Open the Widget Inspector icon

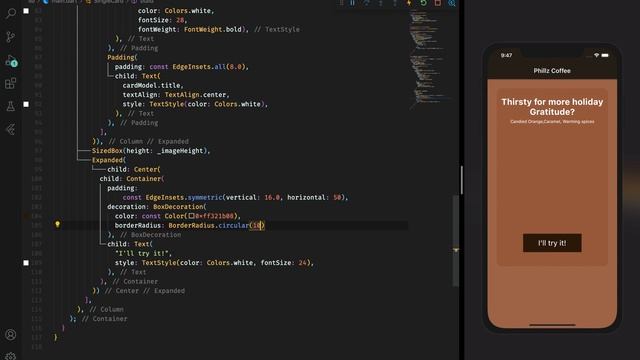pos(452,3)
